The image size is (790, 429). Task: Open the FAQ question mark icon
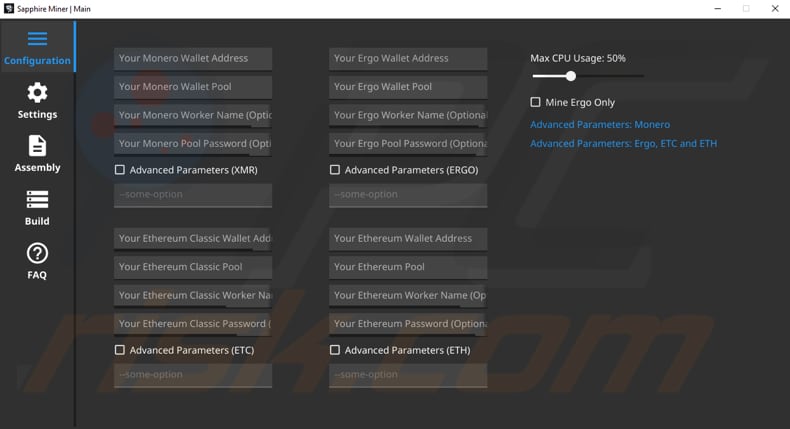pyautogui.click(x=37, y=253)
